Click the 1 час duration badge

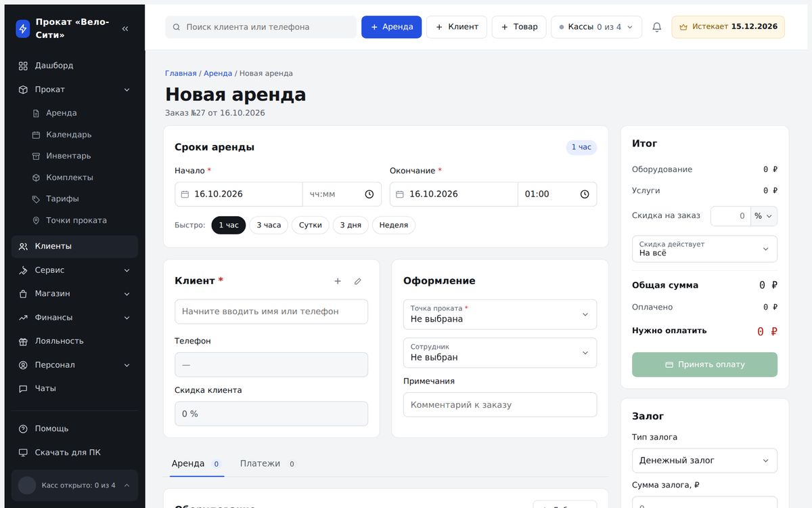tap(581, 147)
